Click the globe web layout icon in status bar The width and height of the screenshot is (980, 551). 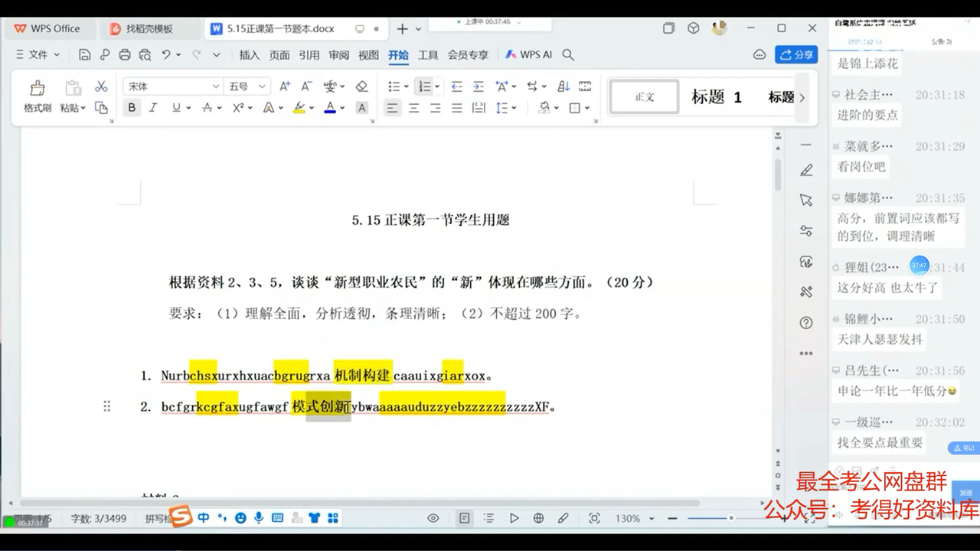538,518
